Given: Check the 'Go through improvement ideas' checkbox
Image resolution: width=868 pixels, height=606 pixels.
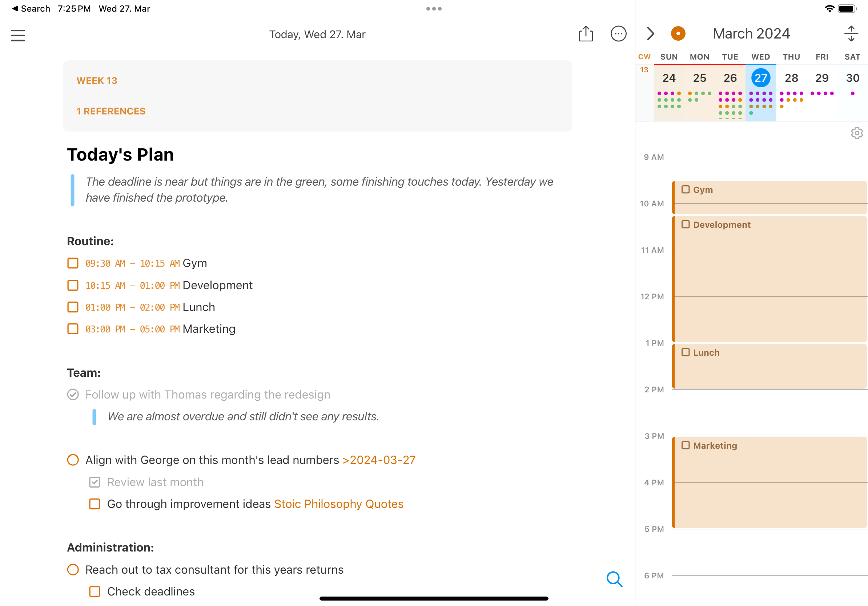Looking at the screenshot, I should [94, 504].
